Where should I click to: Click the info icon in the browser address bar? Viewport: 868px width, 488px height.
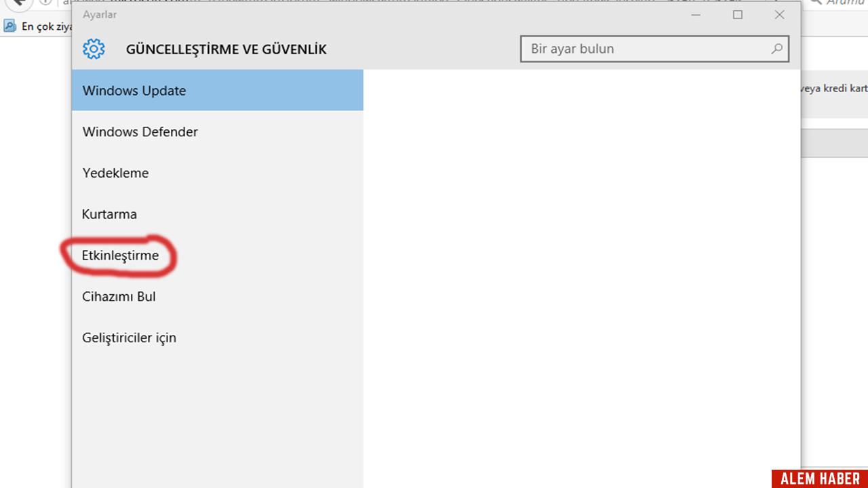(x=45, y=2)
